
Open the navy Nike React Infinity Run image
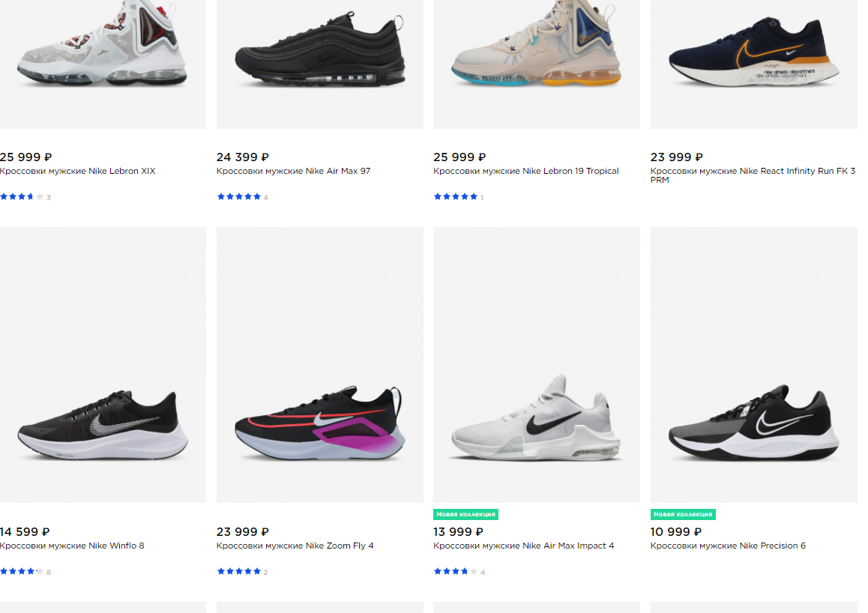pyautogui.click(x=753, y=56)
